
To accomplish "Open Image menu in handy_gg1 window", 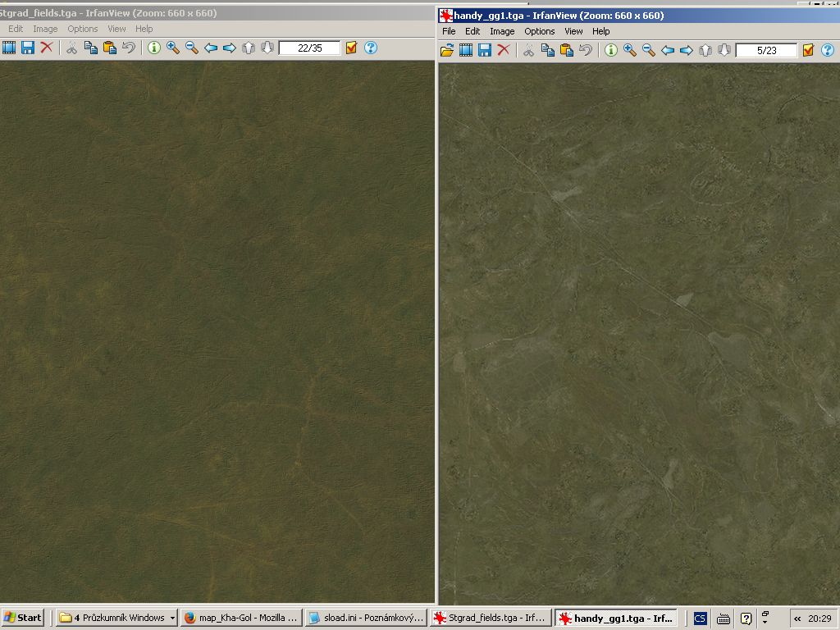I will [x=502, y=32].
